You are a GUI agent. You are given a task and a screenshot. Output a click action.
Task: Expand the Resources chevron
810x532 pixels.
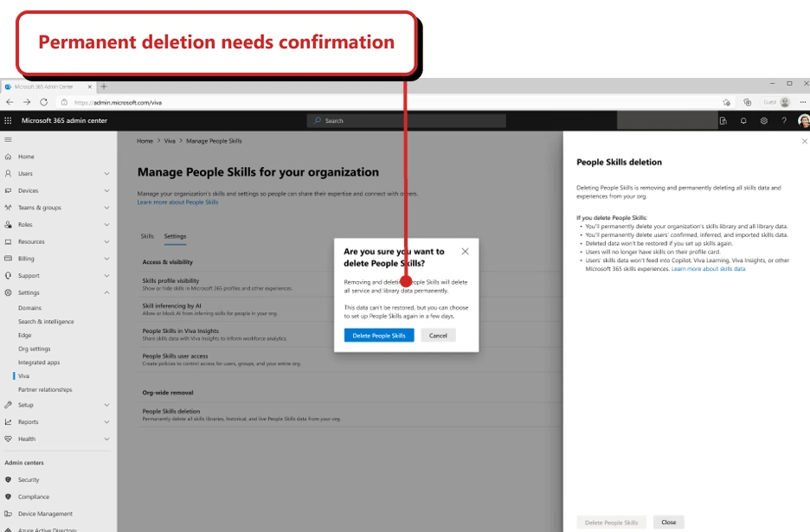click(106, 241)
